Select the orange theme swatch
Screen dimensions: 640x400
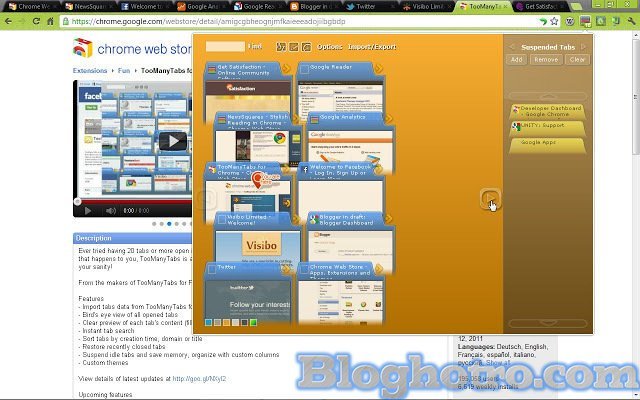(x=227, y=322)
